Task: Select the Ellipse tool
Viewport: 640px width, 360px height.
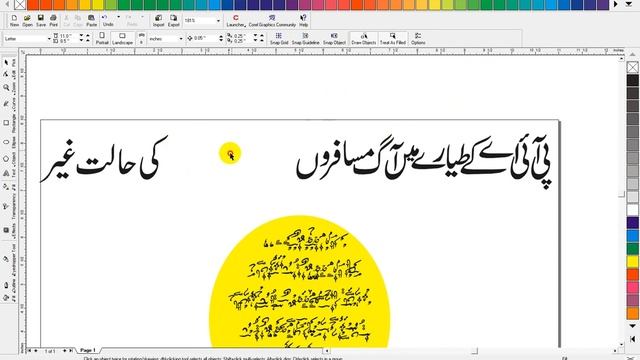Action: coord(6,142)
